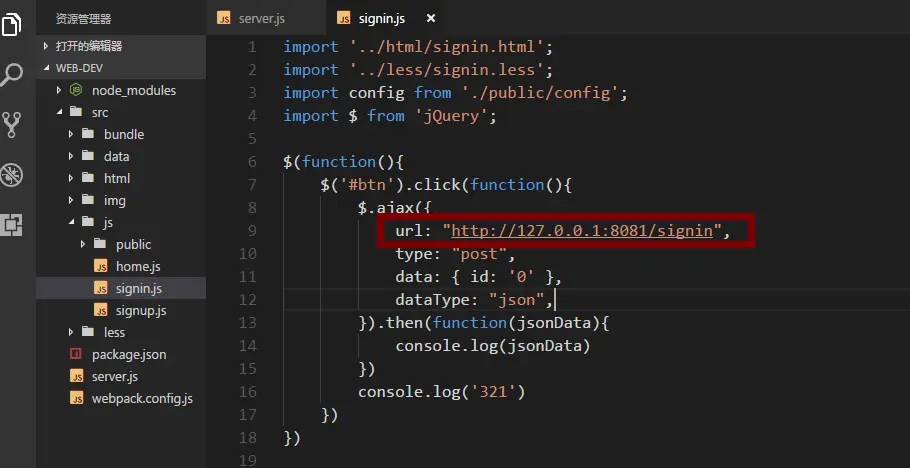Expand the less folder arrow

click(x=71, y=332)
